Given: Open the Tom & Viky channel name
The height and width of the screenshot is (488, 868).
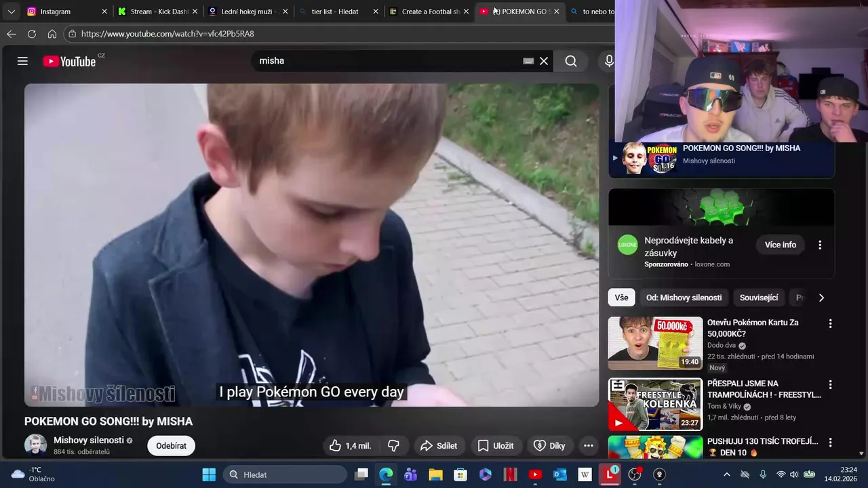Looking at the screenshot, I should point(724,407).
